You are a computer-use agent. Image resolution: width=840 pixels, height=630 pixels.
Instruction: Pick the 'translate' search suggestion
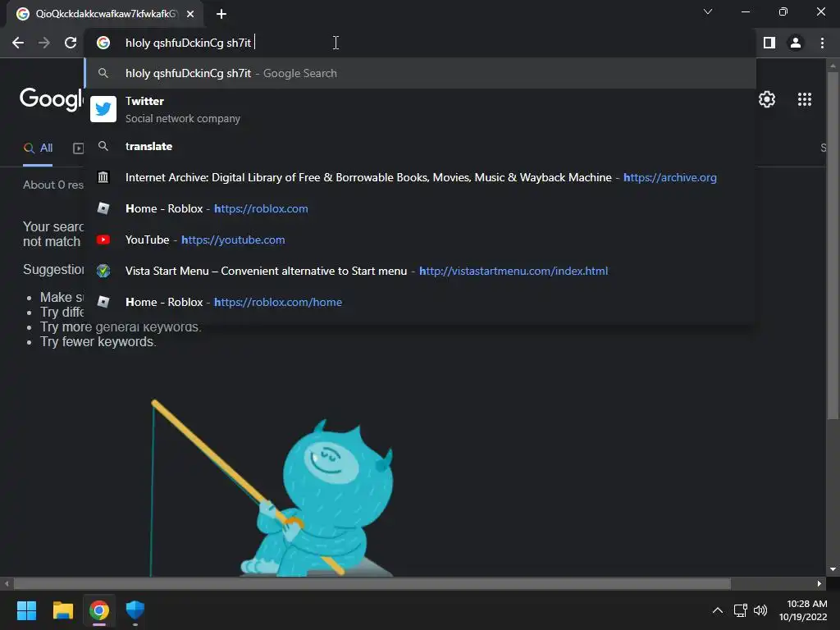(421, 146)
